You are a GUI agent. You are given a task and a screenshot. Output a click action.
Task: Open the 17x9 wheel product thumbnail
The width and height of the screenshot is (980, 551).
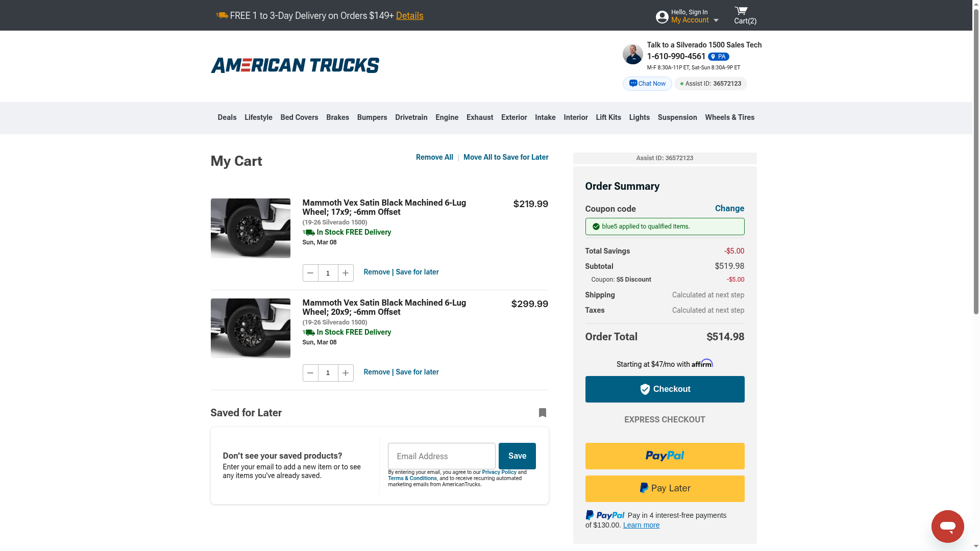pyautogui.click(x=251, y=228)
